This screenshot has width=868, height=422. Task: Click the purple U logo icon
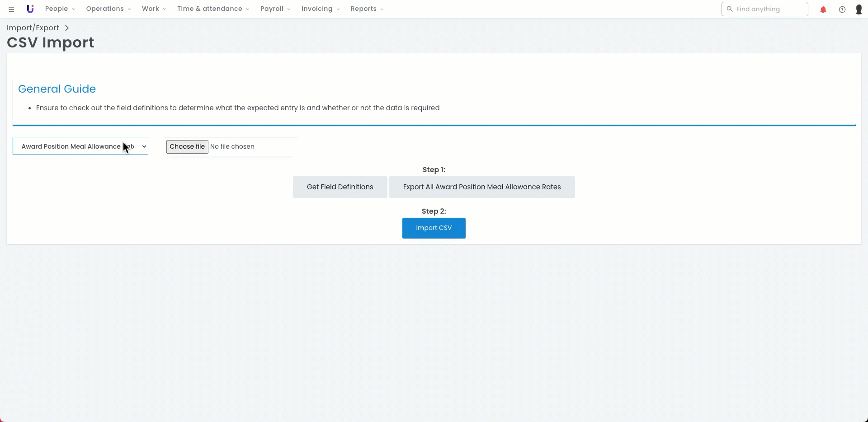[30, 9]
